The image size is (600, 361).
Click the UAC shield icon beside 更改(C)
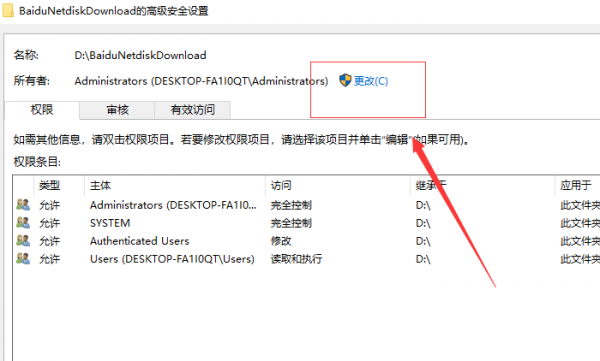pyautogui.click(x=345, y=80)
